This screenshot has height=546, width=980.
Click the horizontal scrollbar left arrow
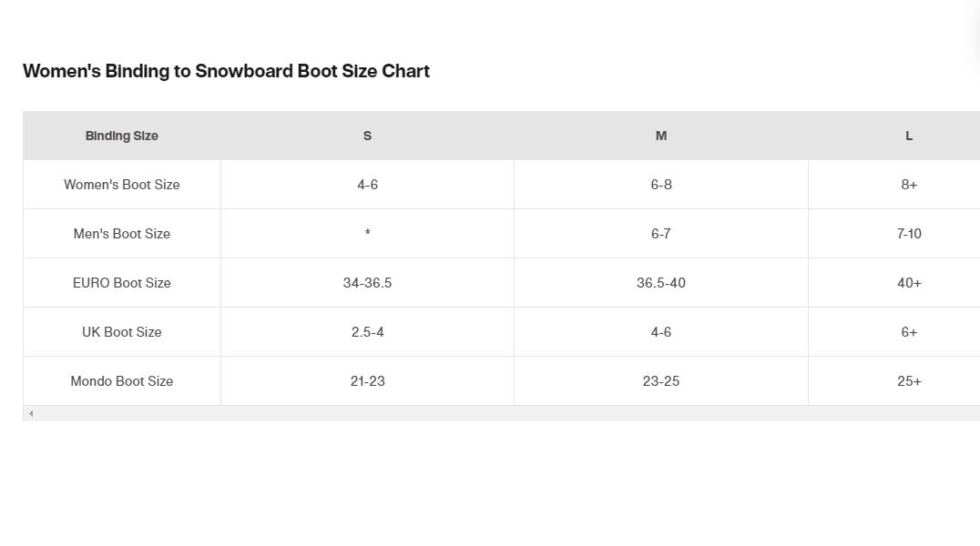(31, 414)
